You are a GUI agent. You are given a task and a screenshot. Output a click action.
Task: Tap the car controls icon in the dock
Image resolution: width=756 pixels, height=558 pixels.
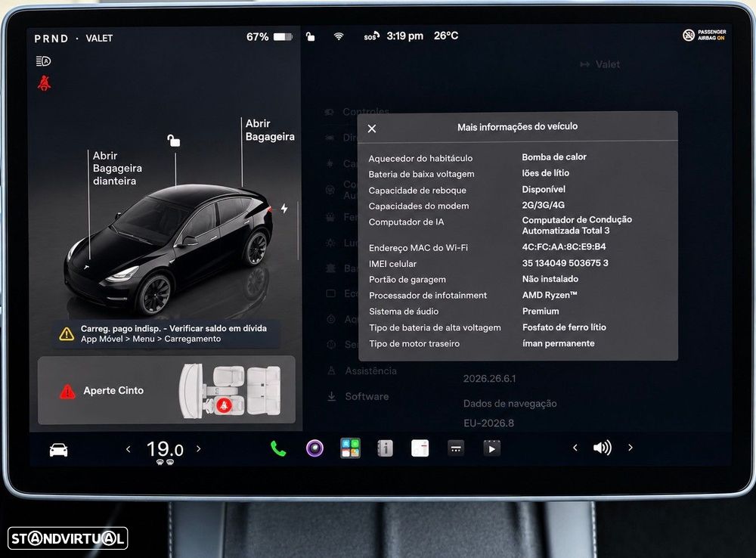tap(59, 450)
